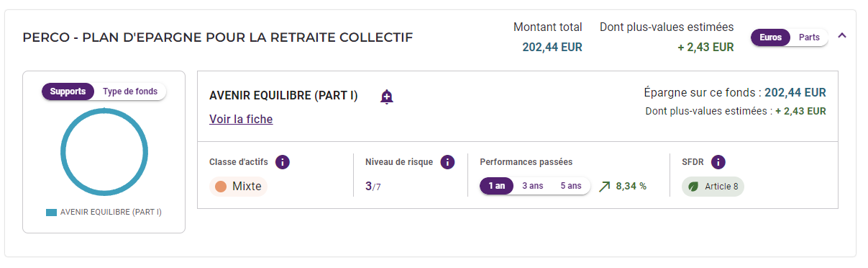The height and width of the screenshot is (268, 868).
Task: Select the Supports chart view
Action: click(68, 91)
